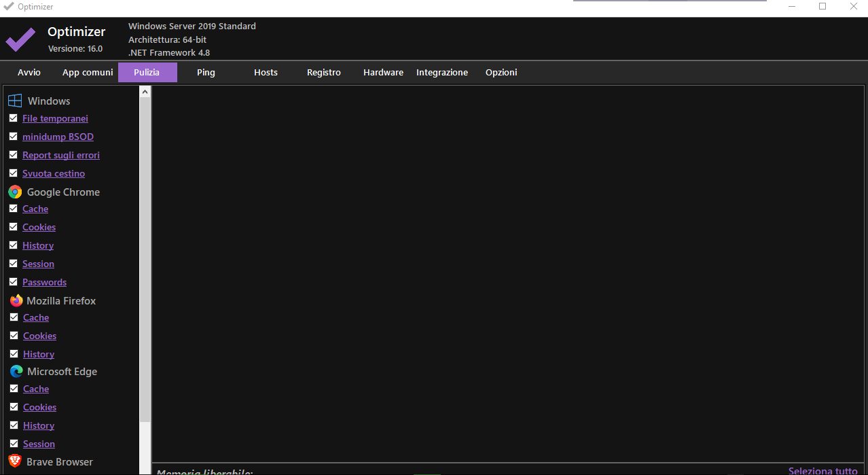Viewport: 868px width, 475px height.
Task: Uncheck Google Chrome Cookies checkbox
Action: pyautogui.click(x=13, y=227)
